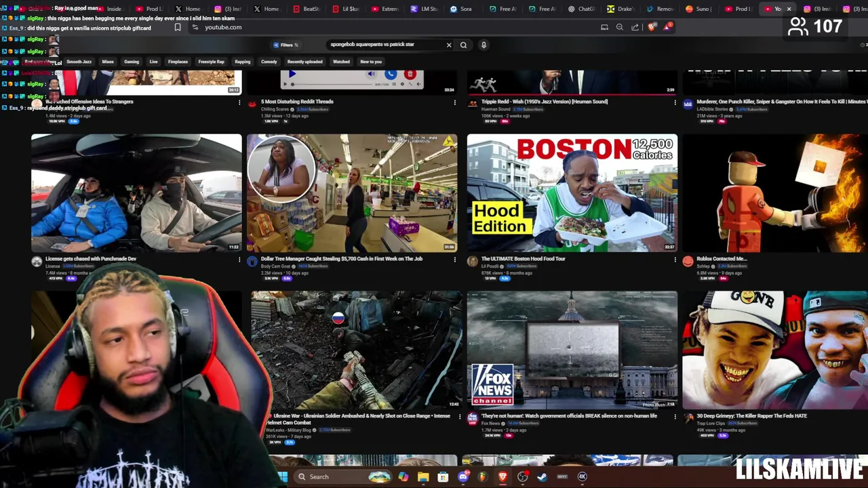The height and width of the screenshot is (488, 868).
Task: Open Fox News non-human life thumbnail
Action: tap(572, 350)
